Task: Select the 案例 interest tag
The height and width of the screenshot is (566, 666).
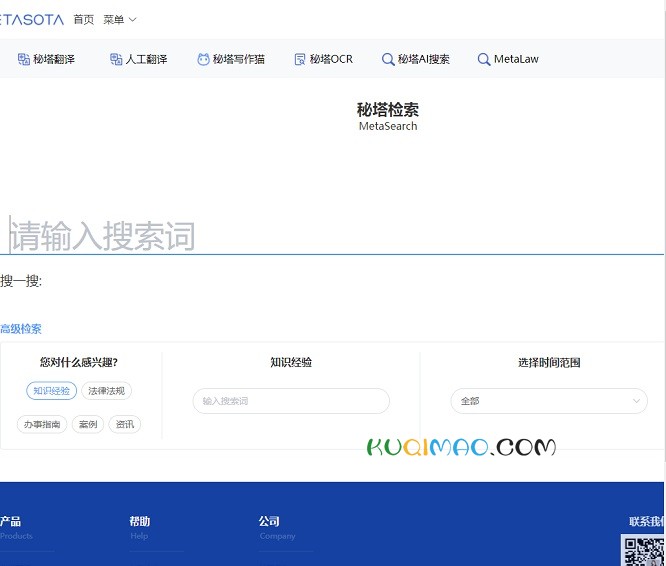Action: [88, 424]
